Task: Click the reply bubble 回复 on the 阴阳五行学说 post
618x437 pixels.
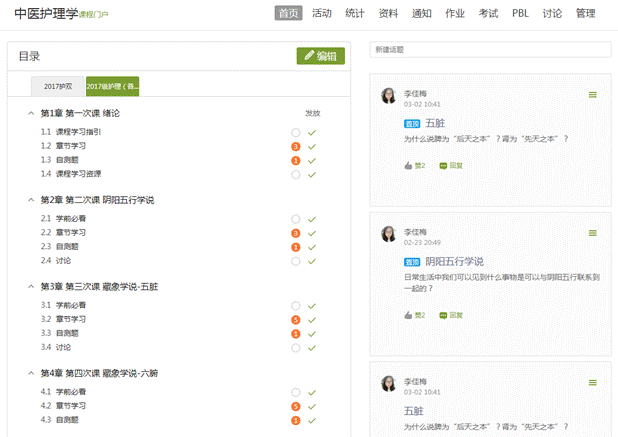Action: [451, 315]
